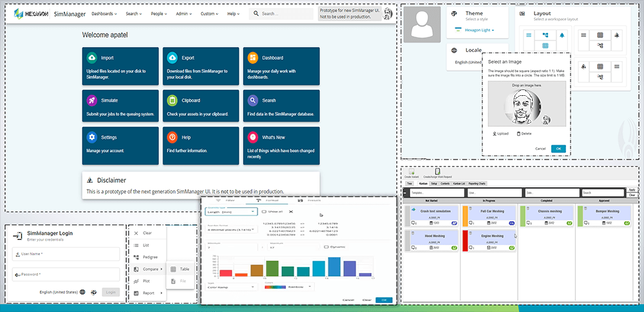Click the Locale globe icon
Viewport: 644px width, 312px height.
click(454, 50)
